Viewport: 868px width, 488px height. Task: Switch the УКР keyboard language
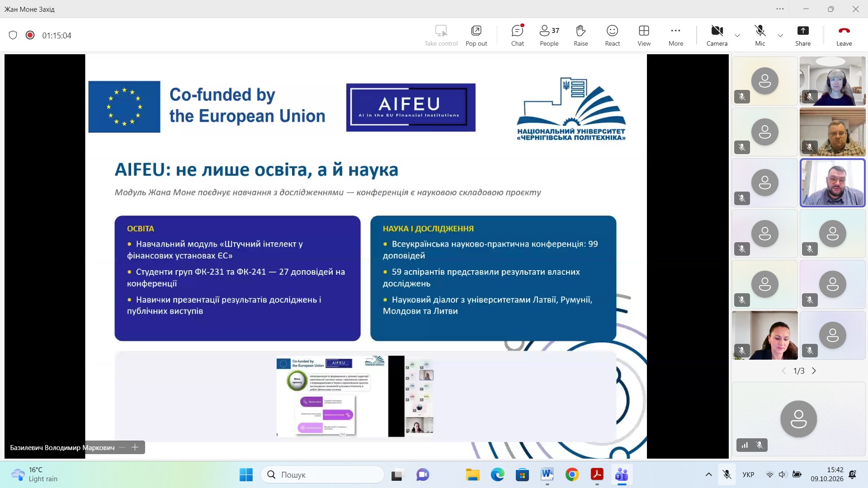748,474
